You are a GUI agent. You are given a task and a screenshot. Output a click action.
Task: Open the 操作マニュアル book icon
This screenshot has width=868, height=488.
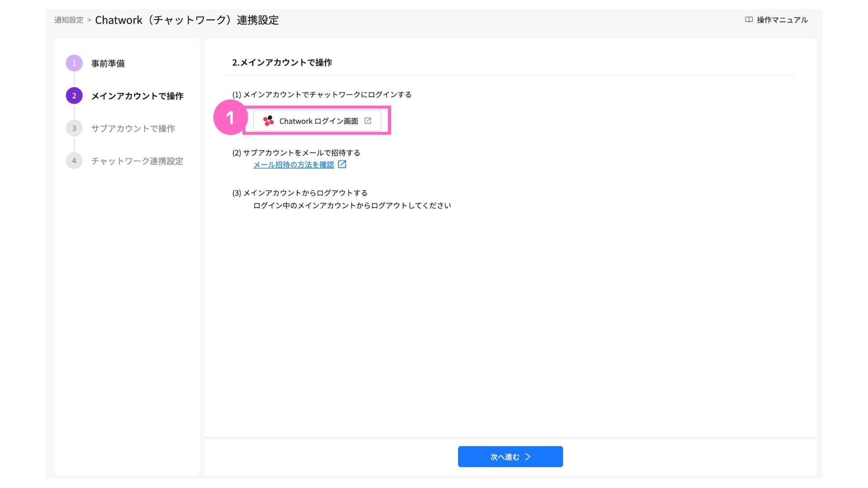coord(749,20)
